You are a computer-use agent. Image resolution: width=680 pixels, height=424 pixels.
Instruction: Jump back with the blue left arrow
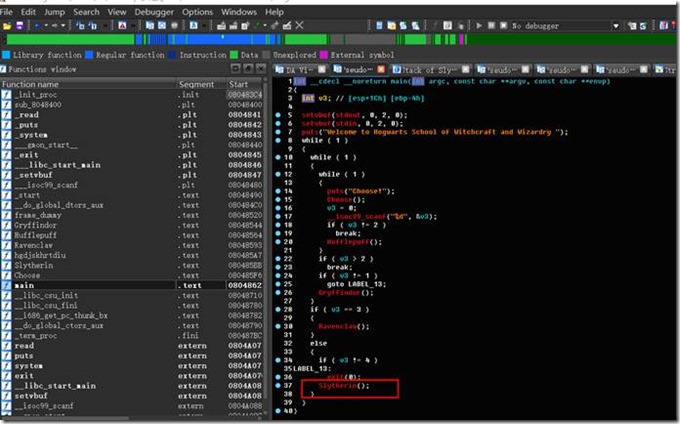click(37, 26)
